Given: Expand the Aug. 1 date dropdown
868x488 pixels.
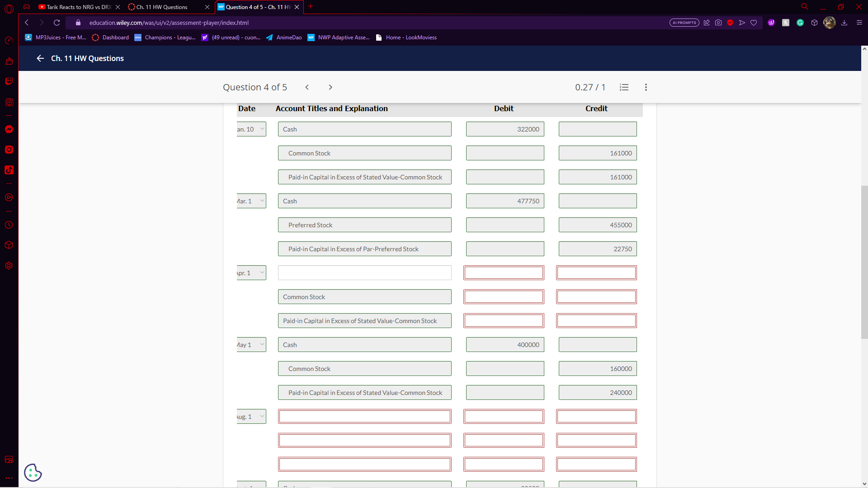Looking at the screenshot, I should tap(251, 417).
